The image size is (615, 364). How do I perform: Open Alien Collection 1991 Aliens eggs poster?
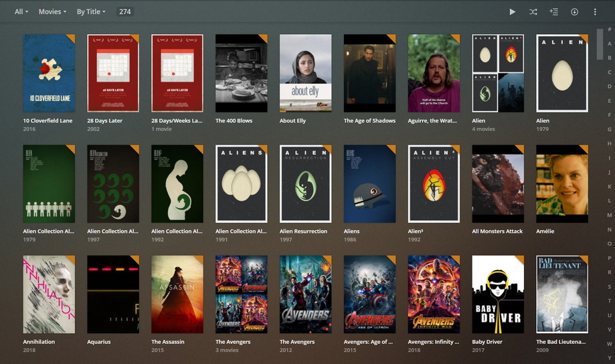click(241, 184)
